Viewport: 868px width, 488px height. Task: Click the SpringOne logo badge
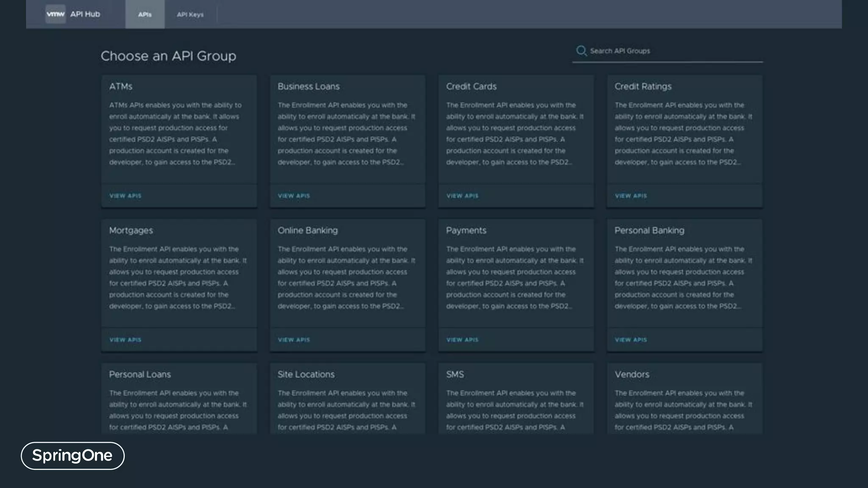point(72,455)
